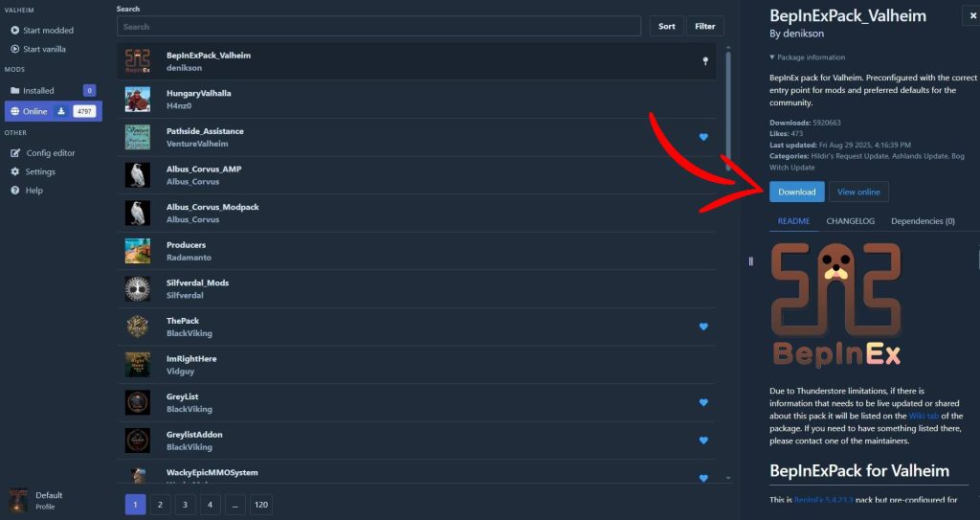Screen dimensions: 980x520
Task: Select ThePack mod icon
Action: (138, 327)
